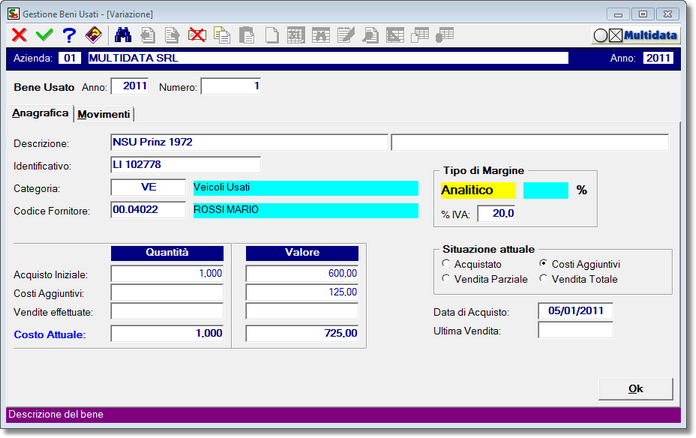Click the cyan Veicoli Usati category field
Image resolution: width=696 pixels, height=438 pixels.
coord(306,188)
